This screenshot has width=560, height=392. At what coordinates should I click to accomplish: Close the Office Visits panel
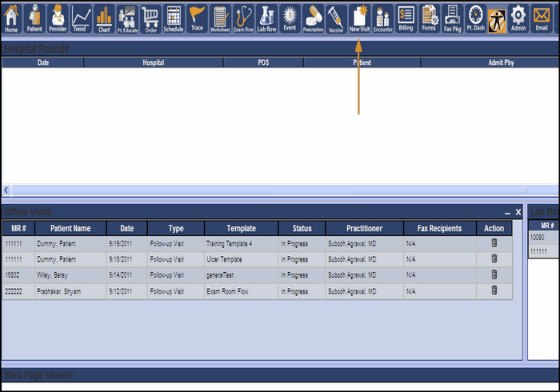click(x=518, y=212)
